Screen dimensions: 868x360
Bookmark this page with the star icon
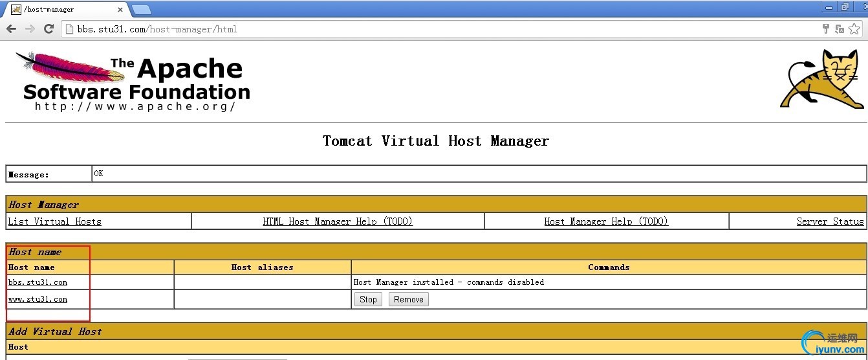tap(854, 28)
